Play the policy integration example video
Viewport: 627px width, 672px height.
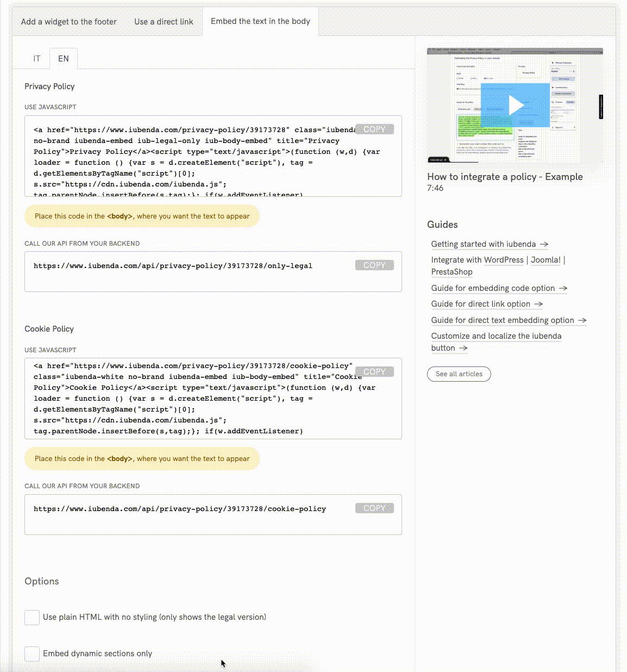[x=515, y=105]
